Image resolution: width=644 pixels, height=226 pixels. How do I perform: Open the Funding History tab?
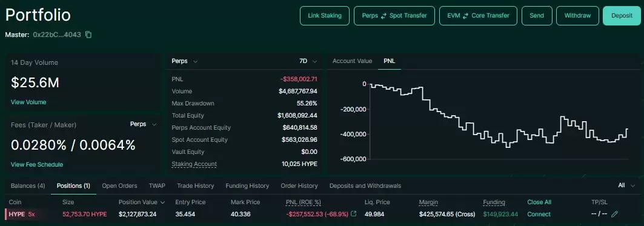pos(247,186)
